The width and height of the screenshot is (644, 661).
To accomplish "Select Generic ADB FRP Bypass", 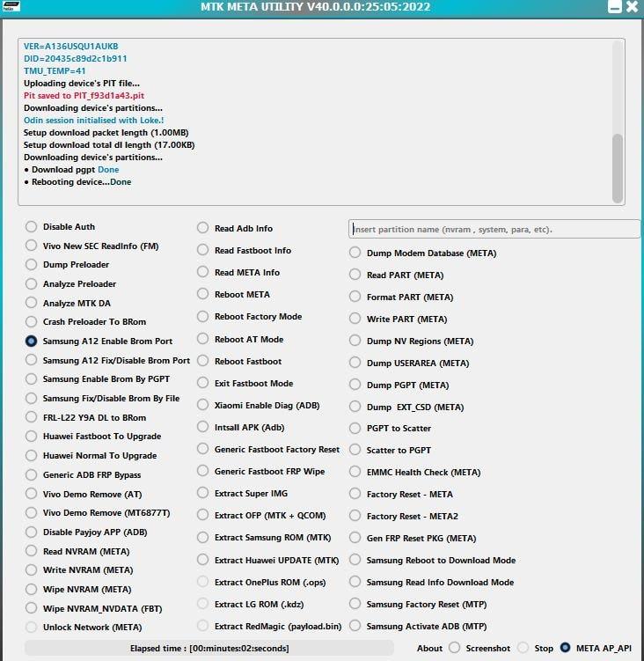I will pyautogui.click(x=31, y=474).
